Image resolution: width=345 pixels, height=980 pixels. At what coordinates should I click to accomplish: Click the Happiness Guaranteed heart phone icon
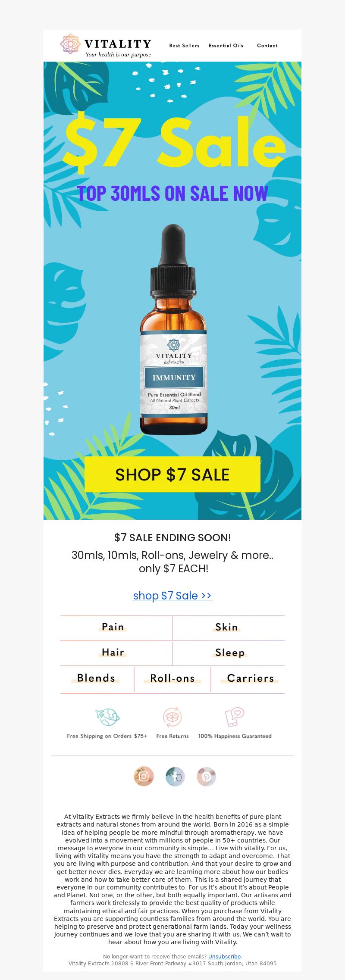point(235,717)
